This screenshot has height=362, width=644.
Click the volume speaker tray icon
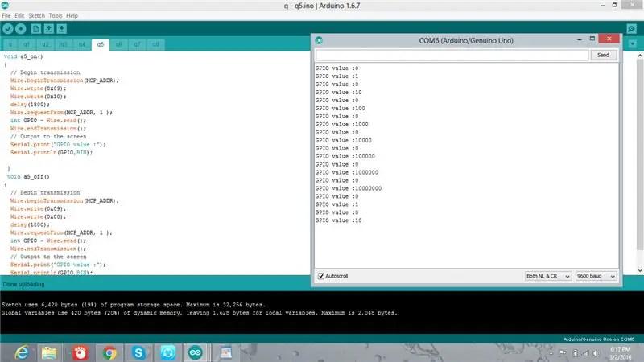pos(596,353)
